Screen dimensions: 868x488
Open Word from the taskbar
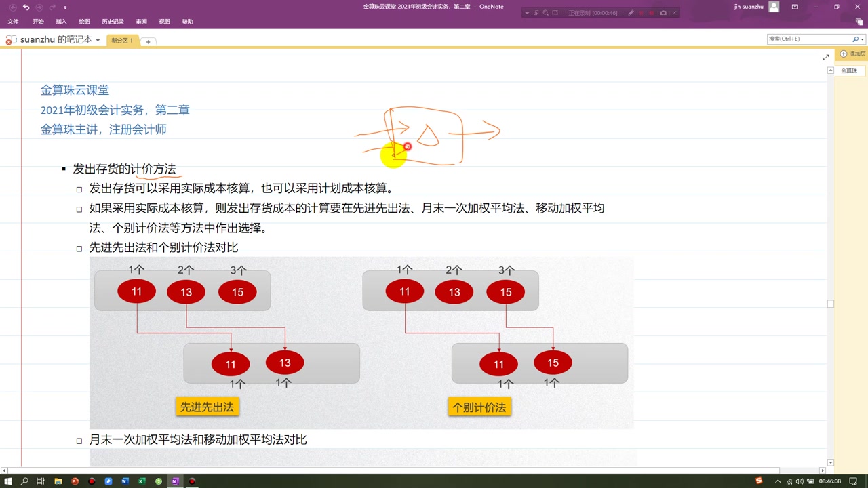[x=125, y=481]
